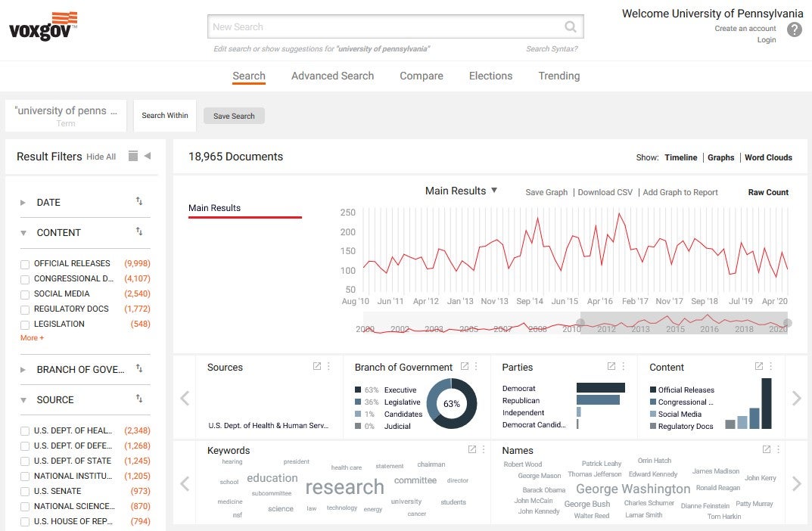Click right arrow of word clouds carousel

click(x=796, y=484)
